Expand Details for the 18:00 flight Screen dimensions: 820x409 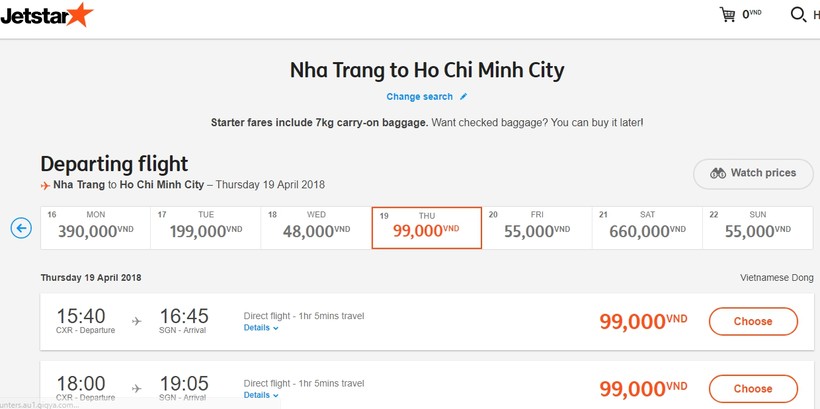tap(261, 395)
